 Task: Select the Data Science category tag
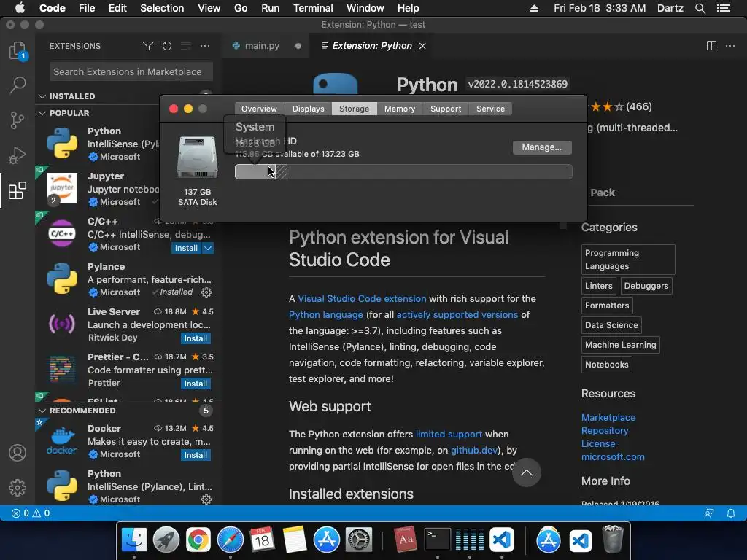611,325
